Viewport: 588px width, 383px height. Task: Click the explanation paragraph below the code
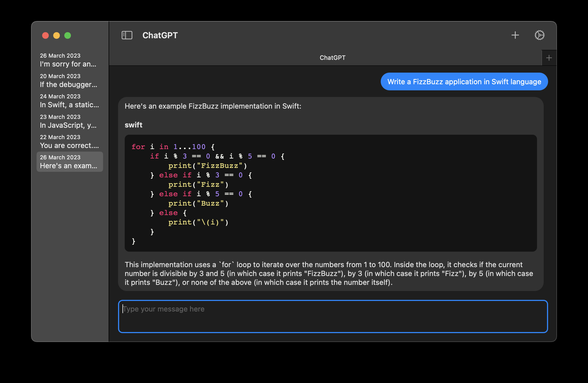[329, 274]
